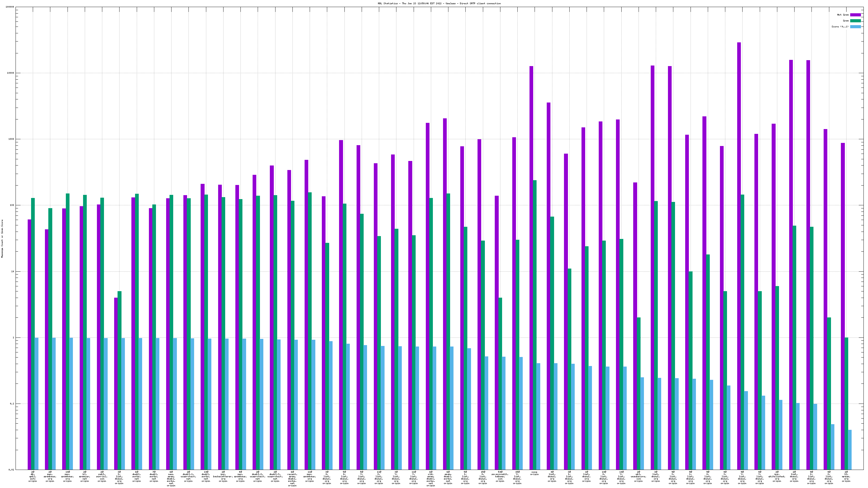Click the purple Not Spam legend swatch
The image size is (868, 488).
[x=855, y=15]
